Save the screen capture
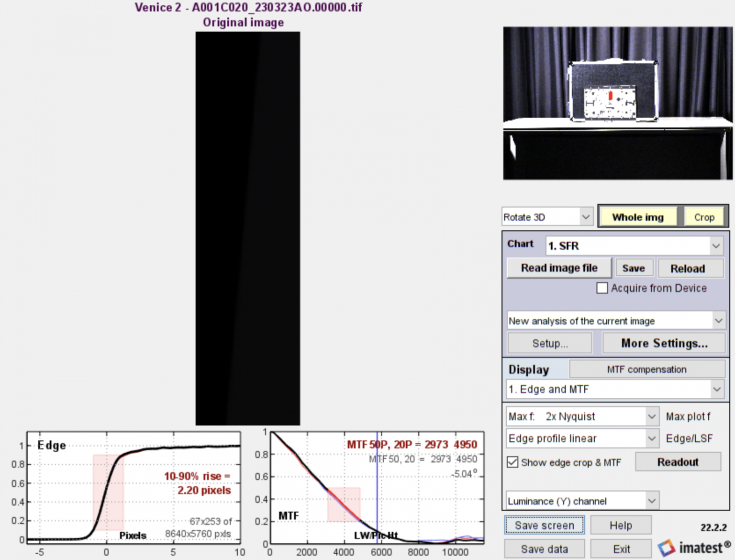The image size is (735, 560). pos(544,525)
